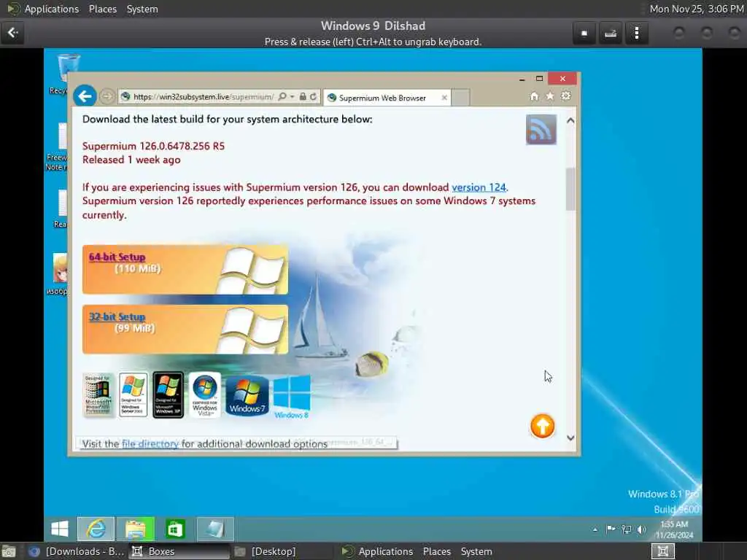Screen dimensions: 747x560
Task: Open the Windows Store taskbar icon
Action: tap(175, 529)
